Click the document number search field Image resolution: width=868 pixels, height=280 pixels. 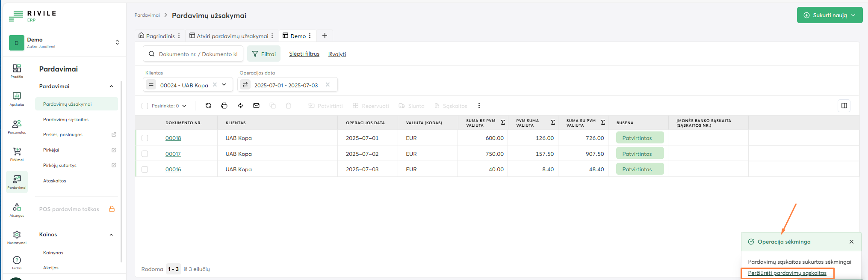(198, 54)
